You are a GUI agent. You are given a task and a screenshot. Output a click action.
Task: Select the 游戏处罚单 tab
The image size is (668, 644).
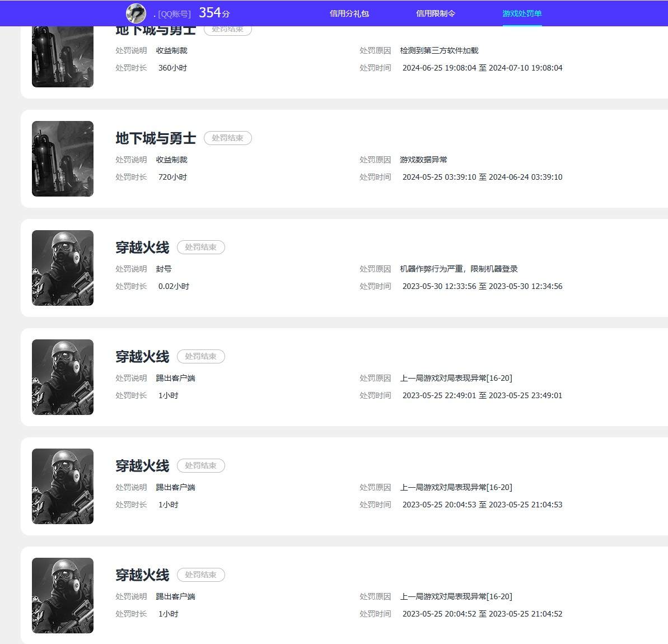click(x=522, y=13)
